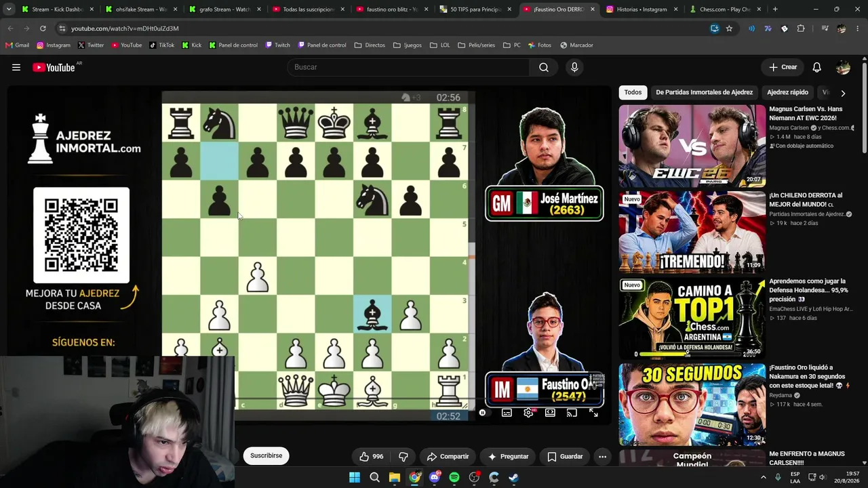
Task: Bookmark this page with the star icon
Action: (729, 28)
